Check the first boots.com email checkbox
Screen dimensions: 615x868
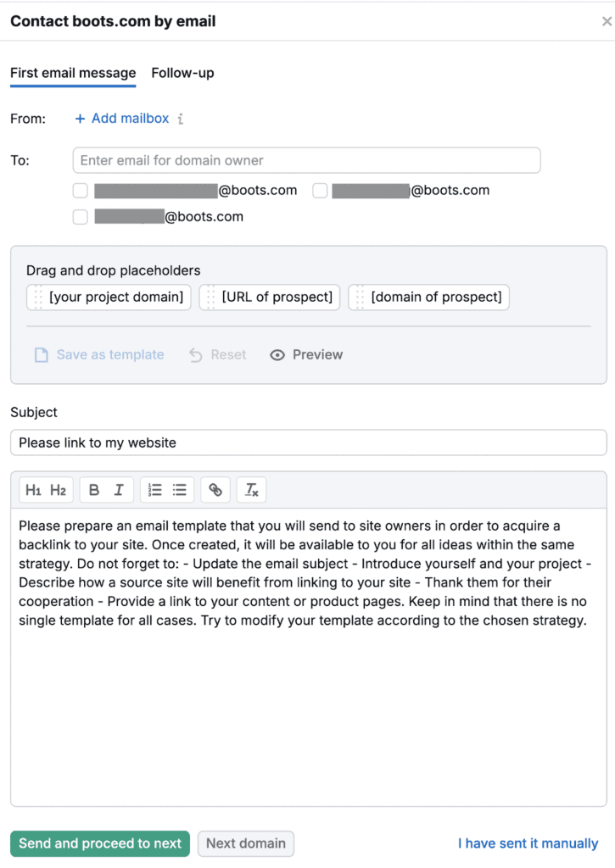[x=81, y=191]
